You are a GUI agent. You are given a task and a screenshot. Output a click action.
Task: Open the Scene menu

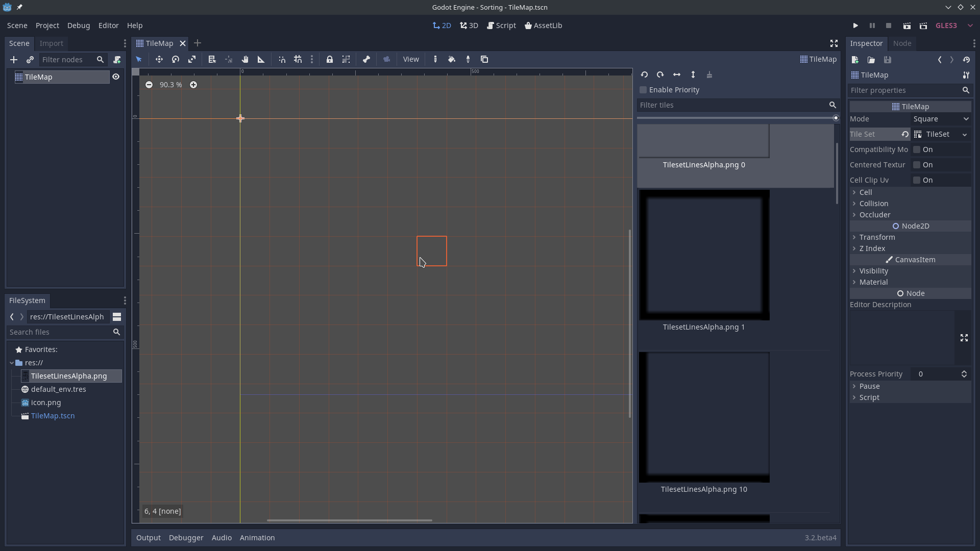pos(17,26)
